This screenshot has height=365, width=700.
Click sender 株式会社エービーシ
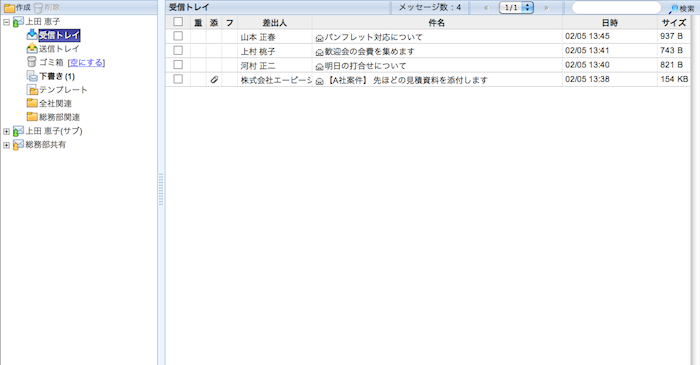pos(276,80)
